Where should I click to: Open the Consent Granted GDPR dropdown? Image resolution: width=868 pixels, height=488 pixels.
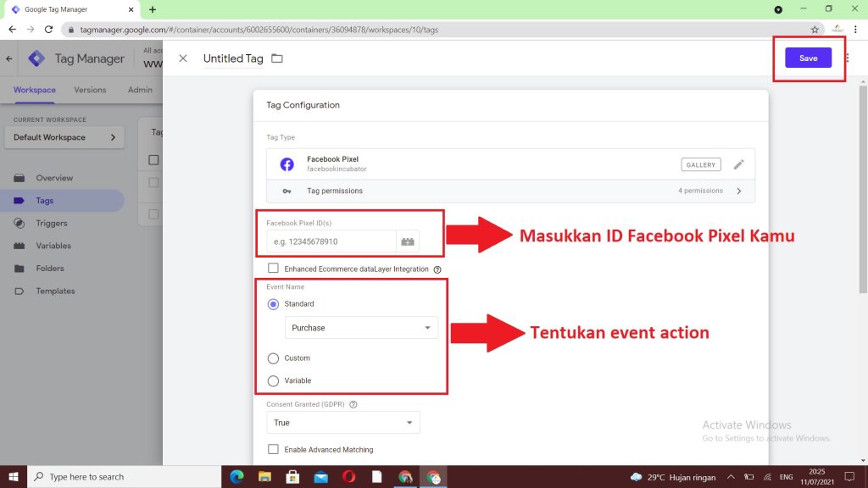click(x=344, y=422)
